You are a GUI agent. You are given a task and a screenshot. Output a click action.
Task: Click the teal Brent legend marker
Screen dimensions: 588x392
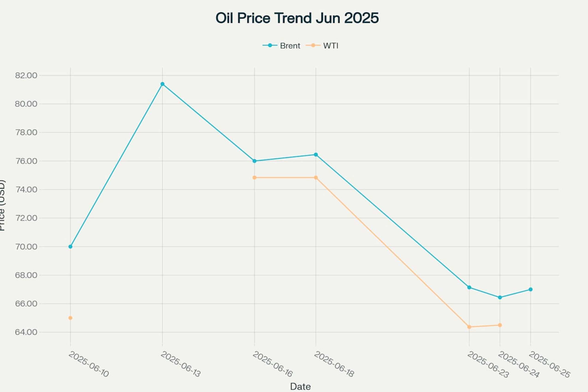tap(270, 45)
